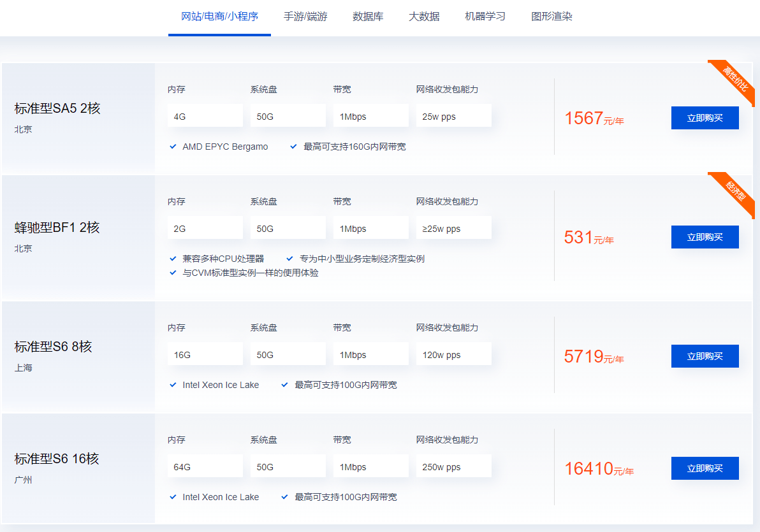Image resolution: width=760 pixels, height=532 pixels.
Task: Click the 25w pps value in SA5 row
Action: [x=454, y=117]
